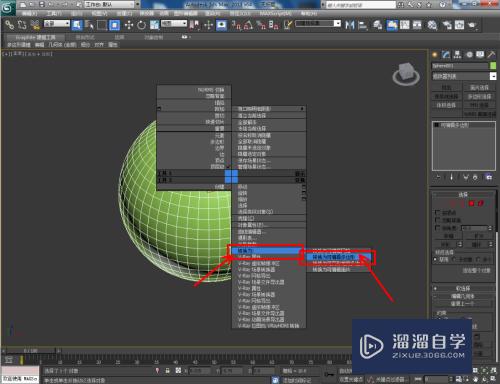The width and height of the screenshot is (500, 384).
Task: Toggle Window/Crossing selection mode
Action: click(114, 25)
